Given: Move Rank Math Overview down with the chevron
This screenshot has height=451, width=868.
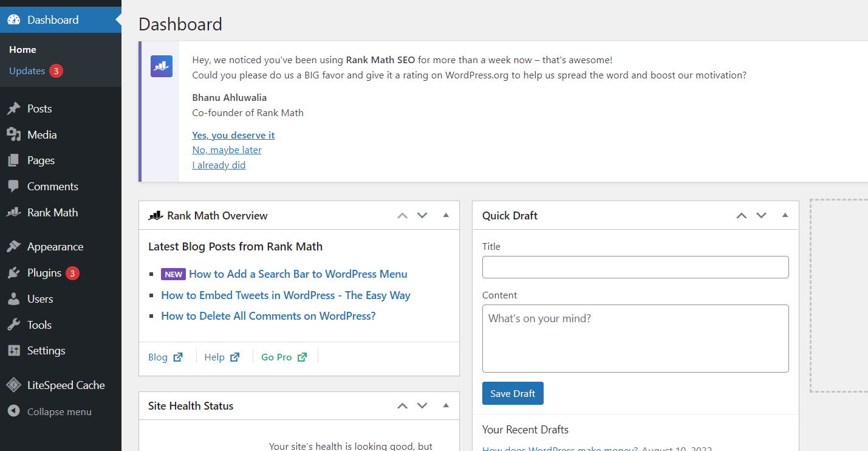Looking at the screenshot, I should click(x=422, y=215).
